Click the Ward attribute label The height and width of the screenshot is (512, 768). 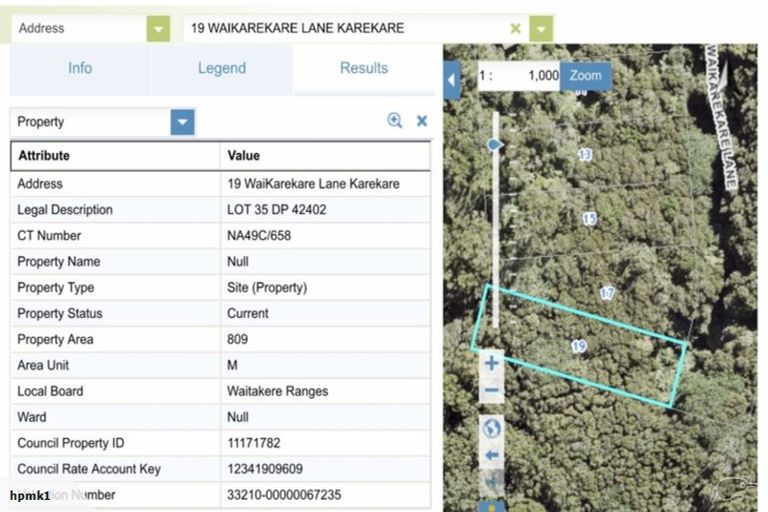pos(32,417)
